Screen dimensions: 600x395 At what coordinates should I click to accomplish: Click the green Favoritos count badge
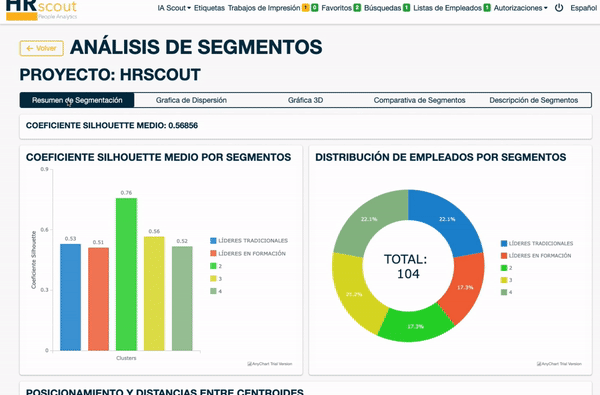pyautogui.click(x=357, y=8)
